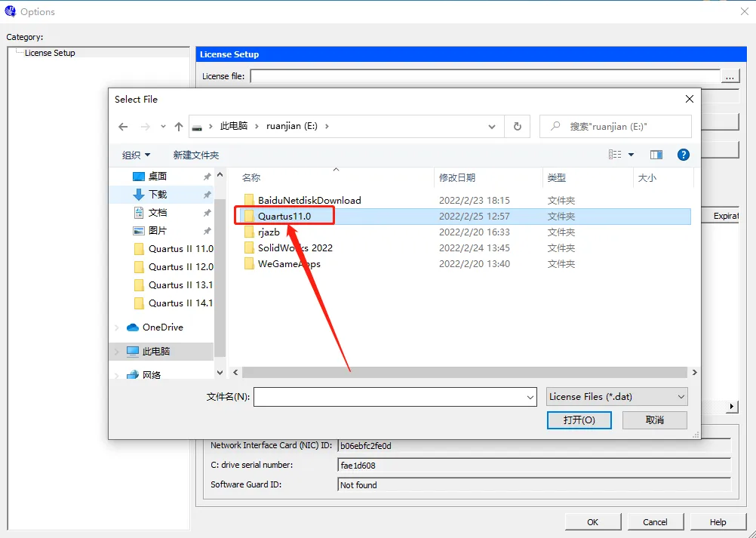
Task: Expand the 此电脑 tree node
Action: click(x=117, y=352)
